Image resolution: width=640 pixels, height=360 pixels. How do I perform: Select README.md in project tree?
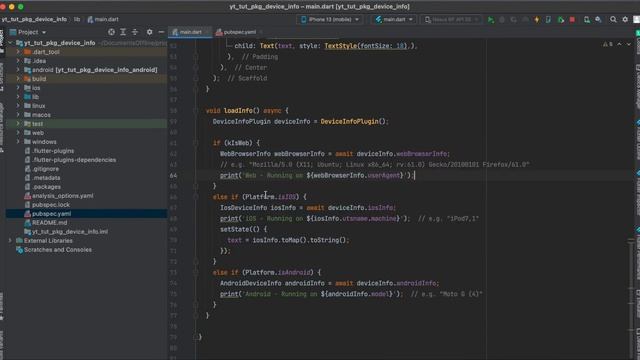(46, 222)
